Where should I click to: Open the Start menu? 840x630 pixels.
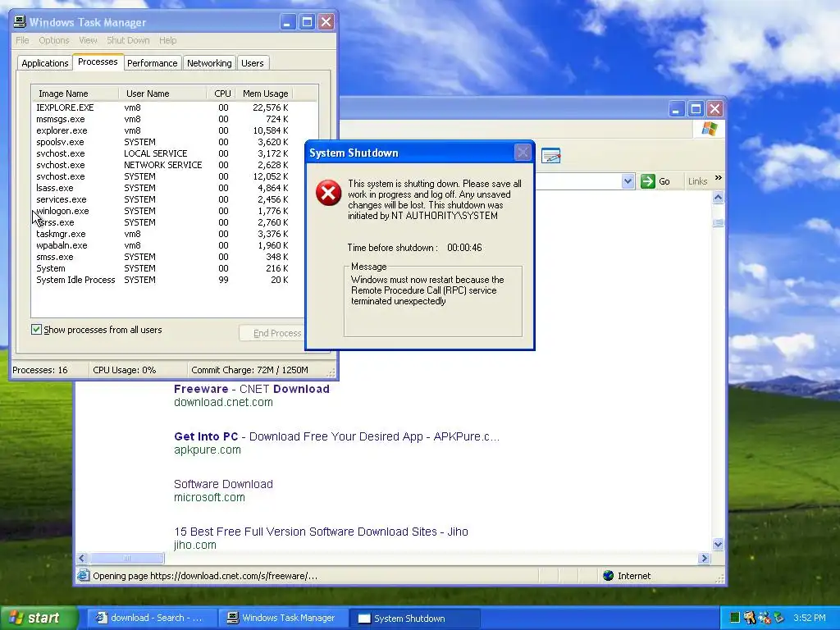click(39, 618)
